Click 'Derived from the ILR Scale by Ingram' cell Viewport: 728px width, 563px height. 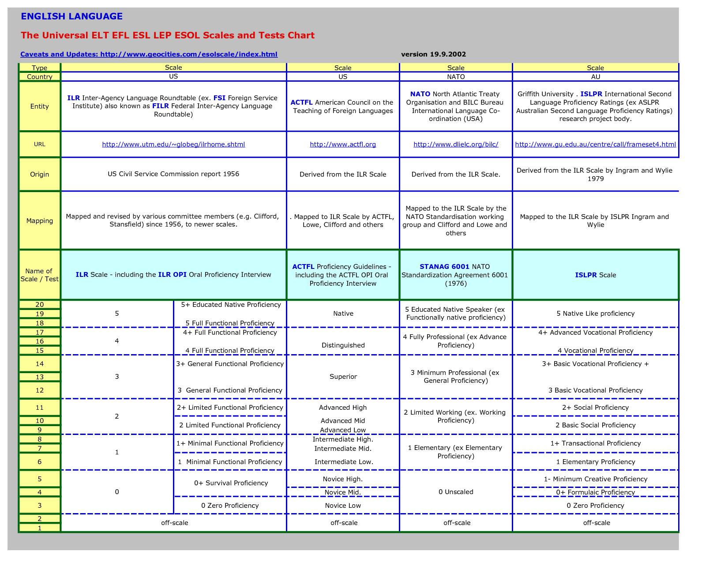(x=595, y=174)
